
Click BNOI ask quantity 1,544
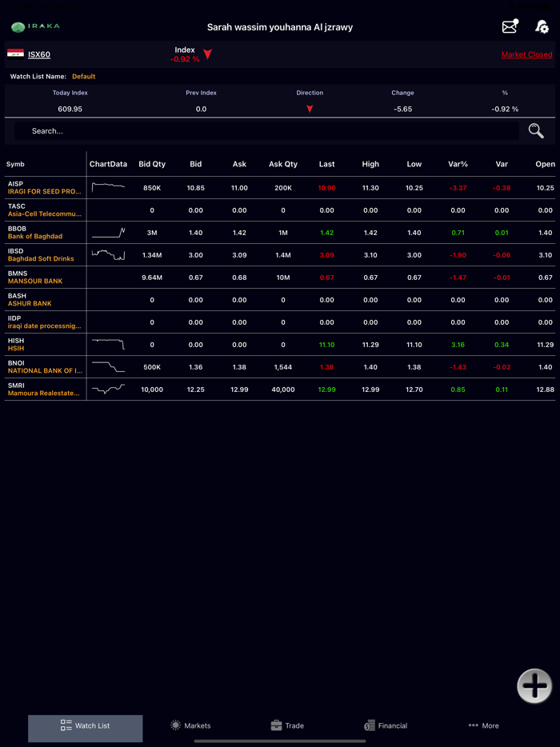(283, 367)
